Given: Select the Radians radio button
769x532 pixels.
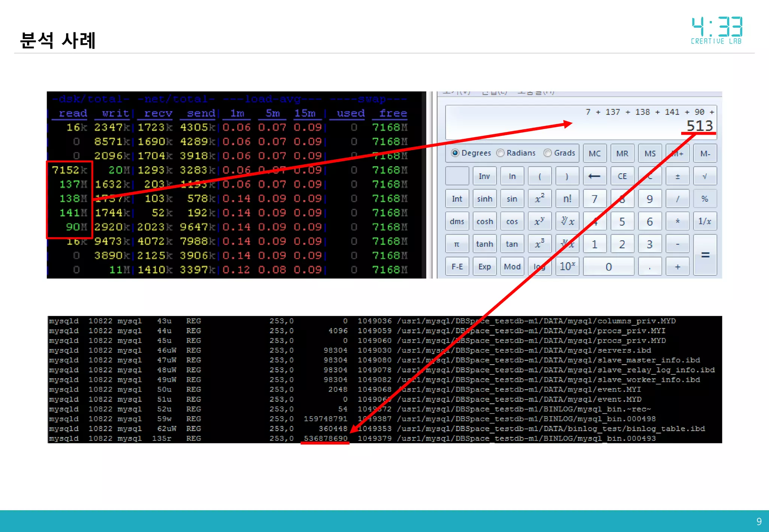Looking at the screenshot, I should (x=501, y=153).
